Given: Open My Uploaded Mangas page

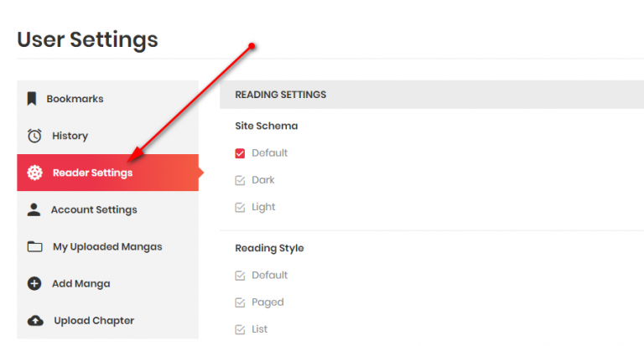Looking at the screenshot, I should 107,246.
